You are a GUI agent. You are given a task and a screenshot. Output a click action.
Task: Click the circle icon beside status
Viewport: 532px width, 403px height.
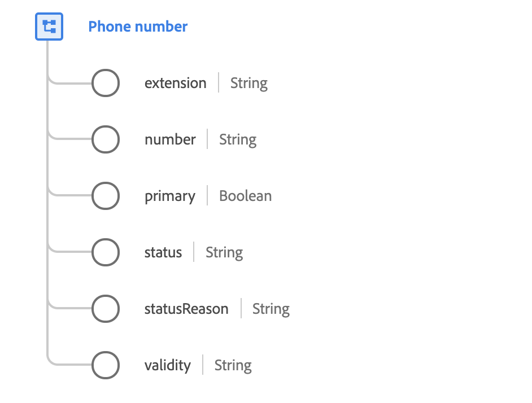pos(106,252)
